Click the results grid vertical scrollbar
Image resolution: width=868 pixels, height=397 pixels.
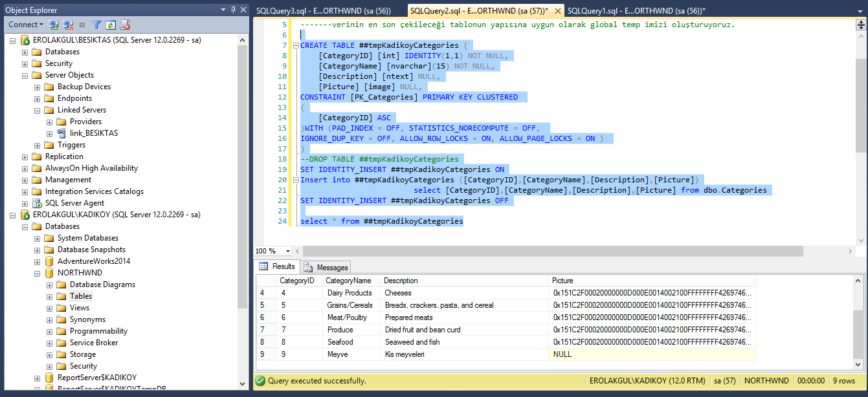(858, 333)
